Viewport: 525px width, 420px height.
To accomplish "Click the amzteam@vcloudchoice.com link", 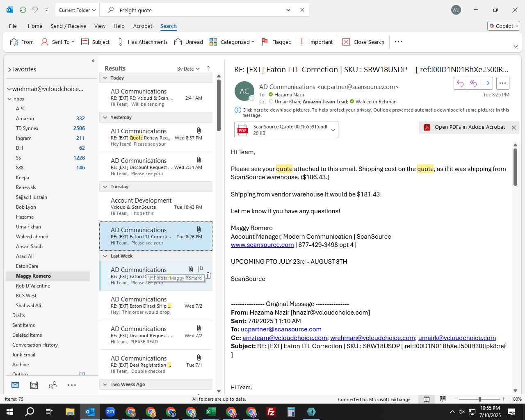I will pyautogui.click(x=285, y=338).
